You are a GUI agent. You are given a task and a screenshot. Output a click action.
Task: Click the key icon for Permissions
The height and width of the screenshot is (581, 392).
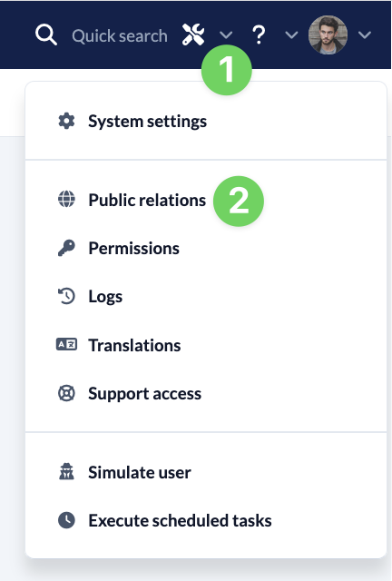[66, 248]
